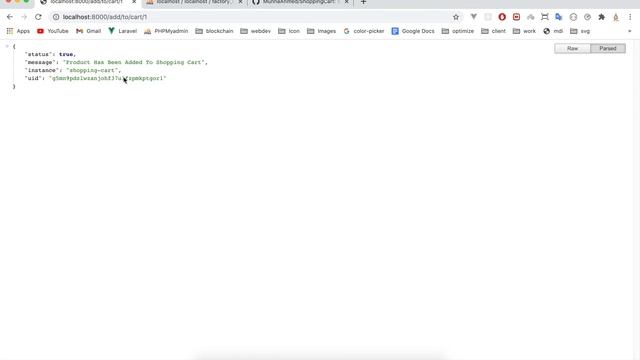Bookmark this page with the star icon
Image resolution: width=640 pixels, height=360 pixels.
[456, 17]
